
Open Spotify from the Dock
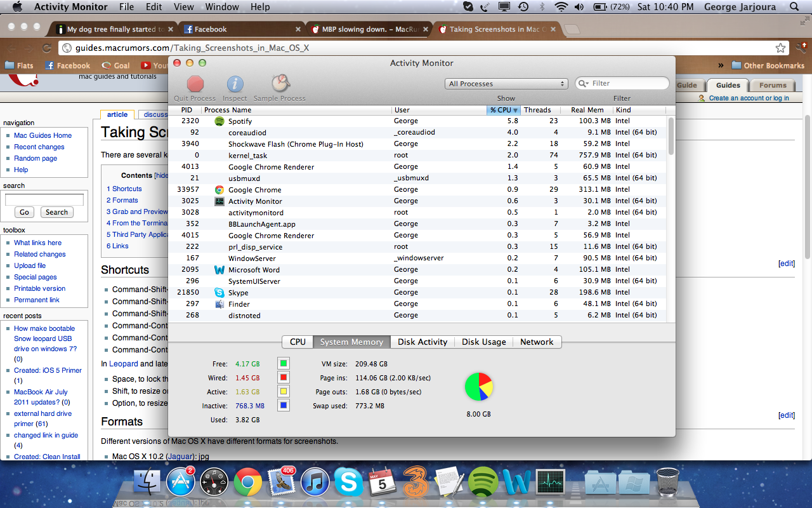(483, 482)
